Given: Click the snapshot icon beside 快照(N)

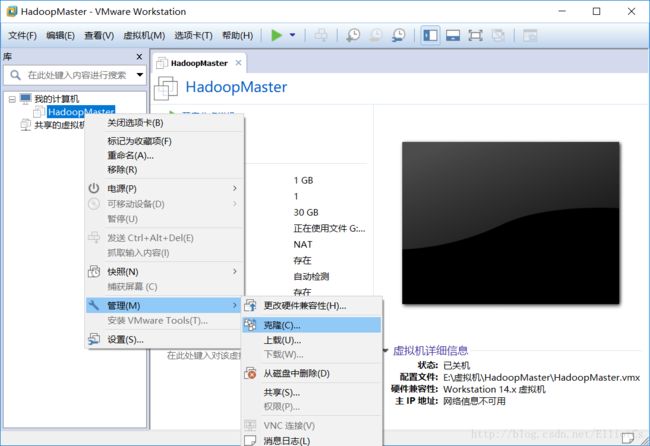Looking at the screenshot, I should (94, 271).
